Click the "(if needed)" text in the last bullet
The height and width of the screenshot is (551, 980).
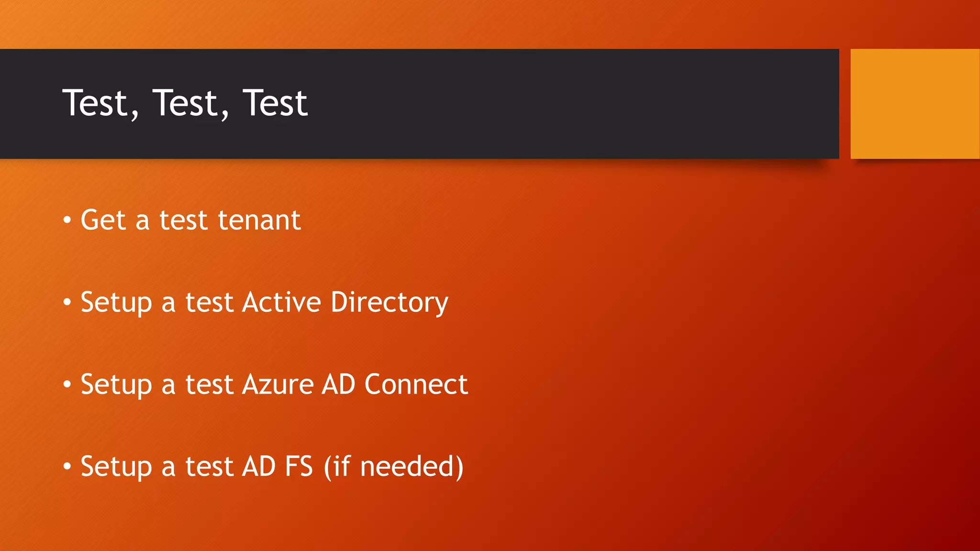(x=393, y=467)
